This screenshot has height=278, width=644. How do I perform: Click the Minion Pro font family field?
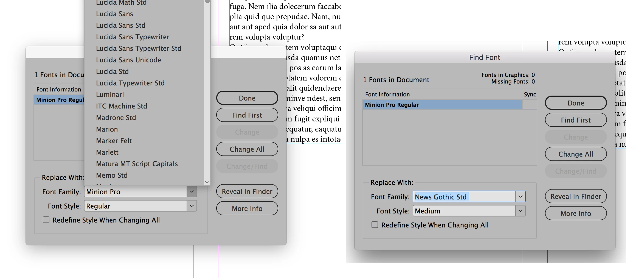[136, 191]
